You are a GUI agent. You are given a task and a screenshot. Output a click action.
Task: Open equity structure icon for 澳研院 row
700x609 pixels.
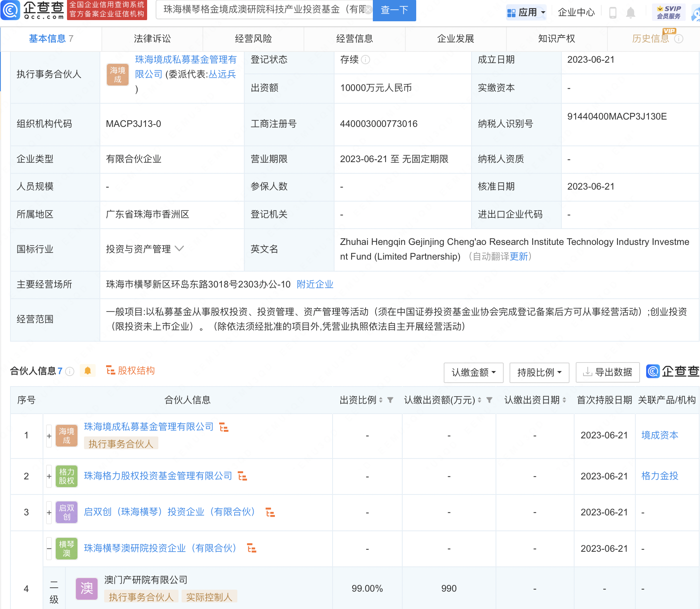tap(252, 549)
